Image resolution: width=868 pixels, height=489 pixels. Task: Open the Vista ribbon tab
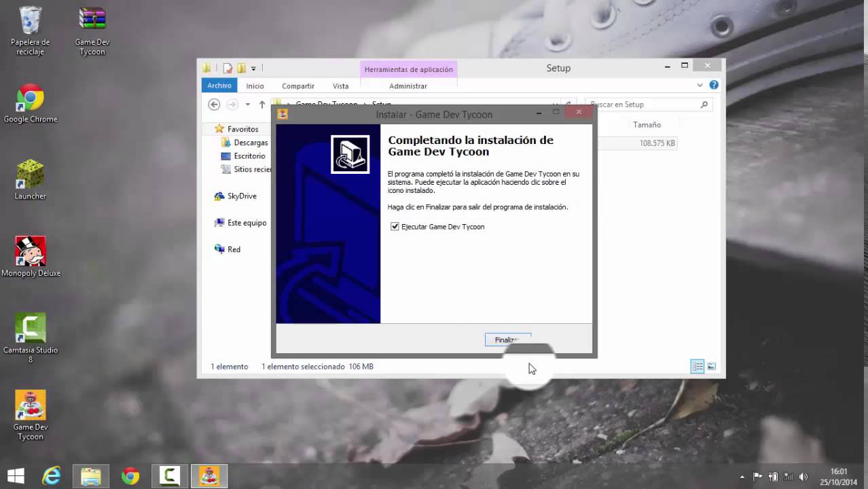pos(341,86)
